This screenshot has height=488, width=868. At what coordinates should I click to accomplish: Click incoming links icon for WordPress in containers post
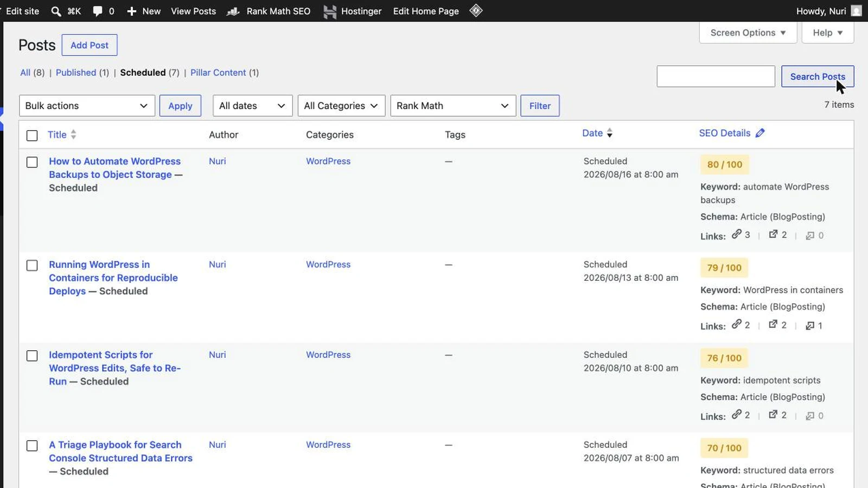coord(810,325)
